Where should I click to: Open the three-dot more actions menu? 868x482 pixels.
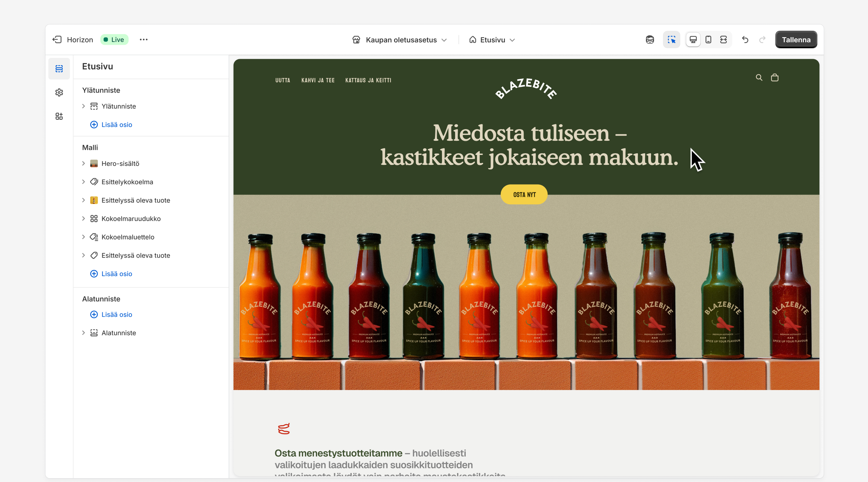pyautogui.click(x=144, y=40)
